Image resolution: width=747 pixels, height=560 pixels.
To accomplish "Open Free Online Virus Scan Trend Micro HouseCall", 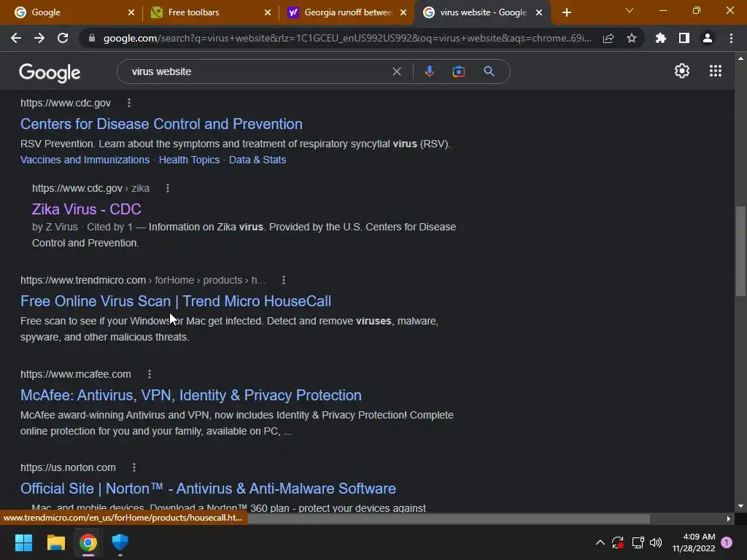I will (x=176, y=301).
